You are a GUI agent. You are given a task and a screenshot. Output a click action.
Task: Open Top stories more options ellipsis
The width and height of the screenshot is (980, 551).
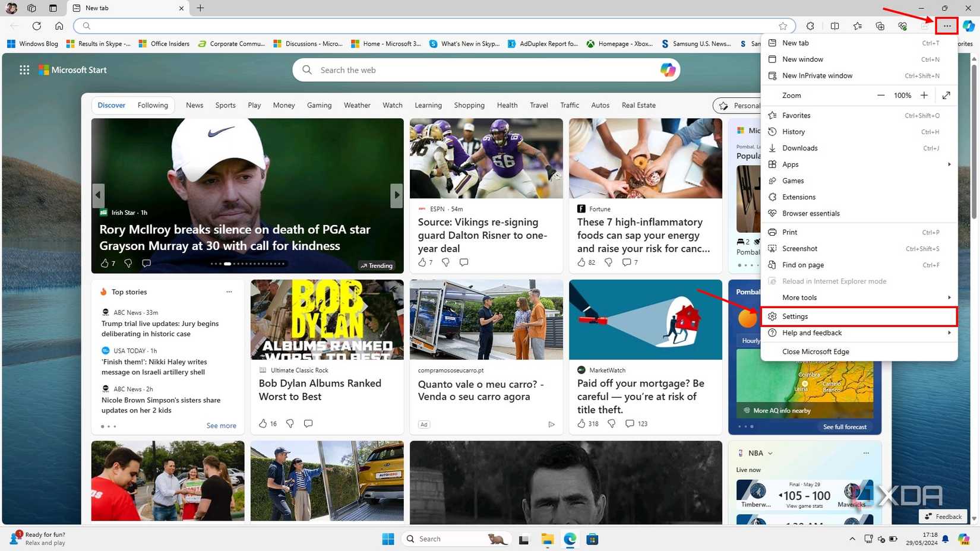point(229,292)
